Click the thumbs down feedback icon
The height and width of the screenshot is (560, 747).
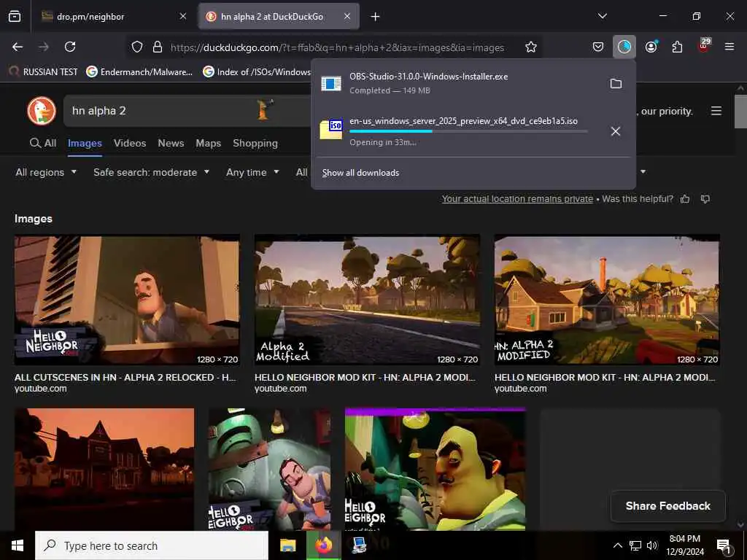tap(705, 199)
